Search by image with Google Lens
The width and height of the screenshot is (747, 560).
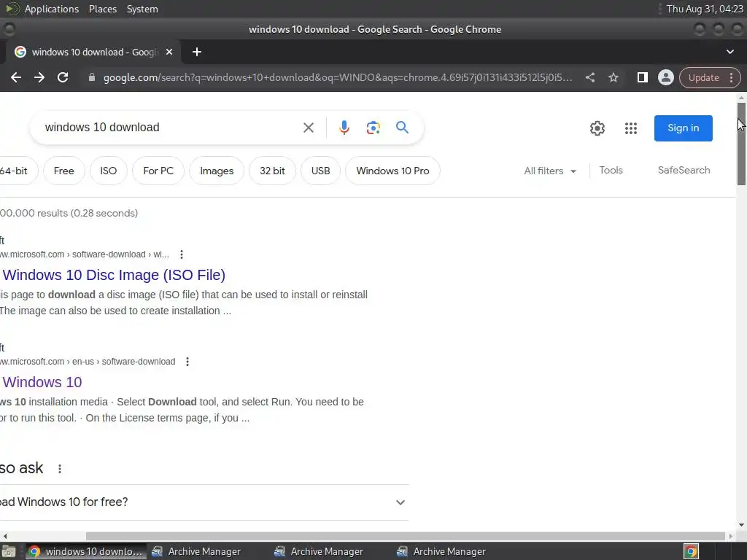click(373, 128)
